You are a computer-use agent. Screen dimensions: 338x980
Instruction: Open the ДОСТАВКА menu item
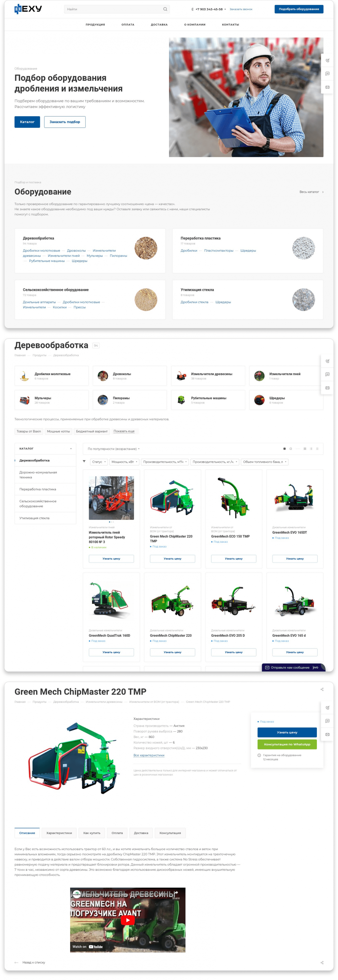coord(159,25)
